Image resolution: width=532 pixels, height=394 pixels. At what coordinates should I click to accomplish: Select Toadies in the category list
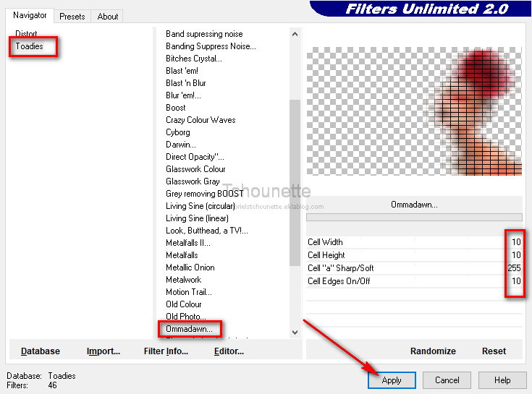tap(30, 46)
